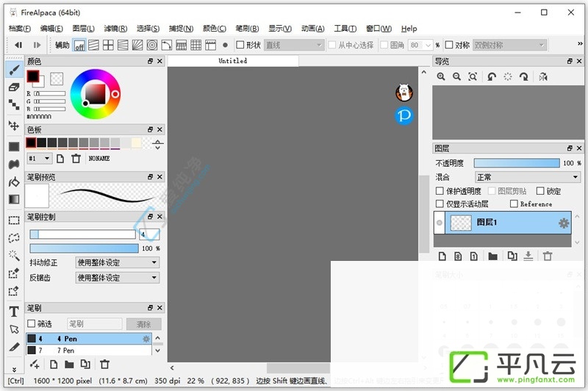The width and height of the screenshot is (588, 391).
Task: Expand more tools in left toolbar
Action: (14, 369)
